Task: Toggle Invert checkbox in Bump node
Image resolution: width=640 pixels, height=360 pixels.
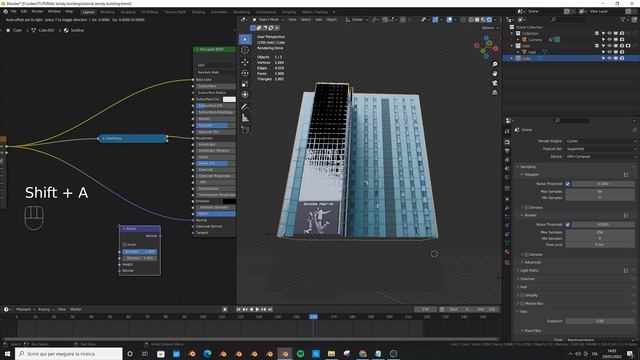Action: pyautogui.click(x=124, y=244)
